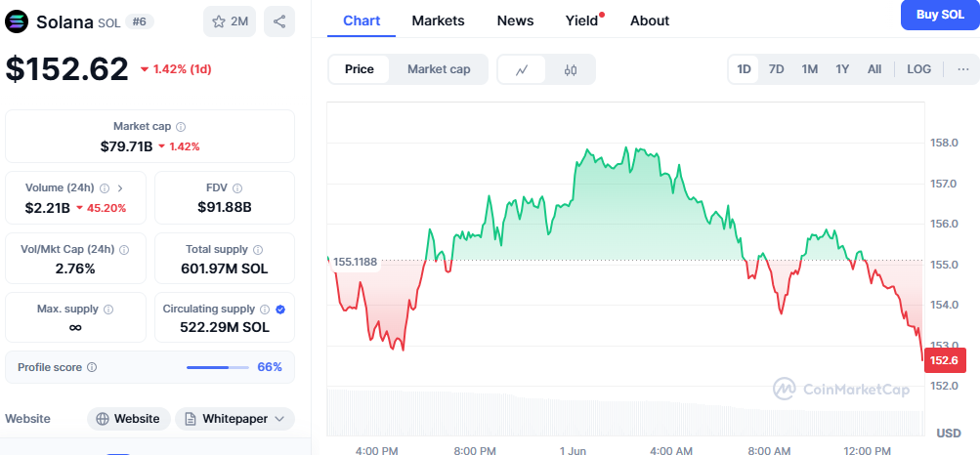Click the Market cap info icon
The image size is (980, 455).
point(181,127)
